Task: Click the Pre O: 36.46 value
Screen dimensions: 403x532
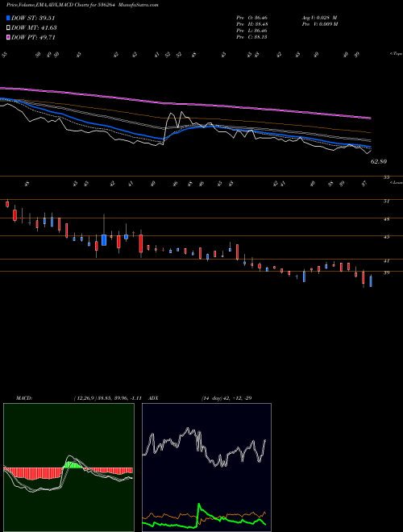Action: (251, 17)
